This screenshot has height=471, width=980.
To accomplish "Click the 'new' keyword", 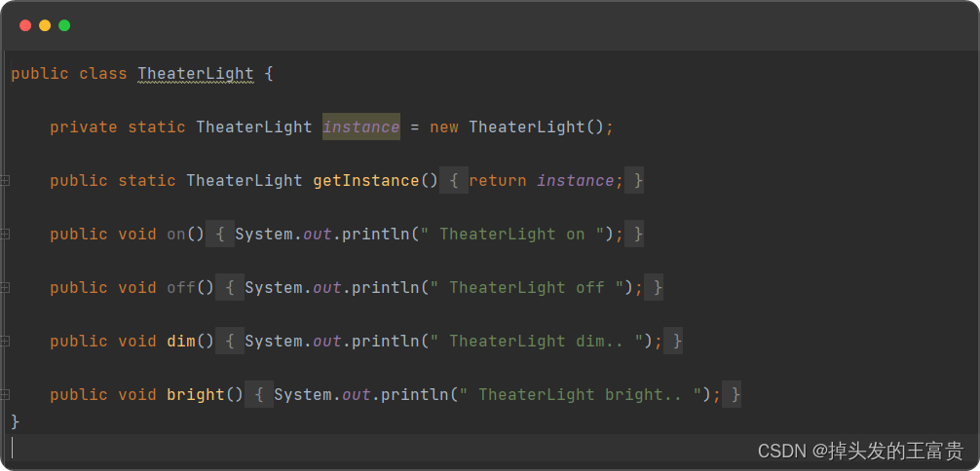I will [444, 127].
